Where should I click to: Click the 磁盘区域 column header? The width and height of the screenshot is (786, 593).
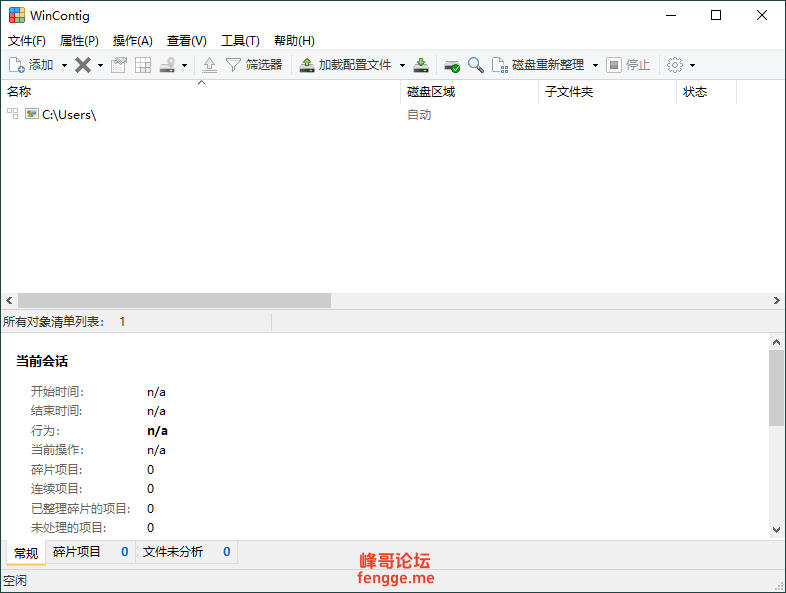point(470,92)
